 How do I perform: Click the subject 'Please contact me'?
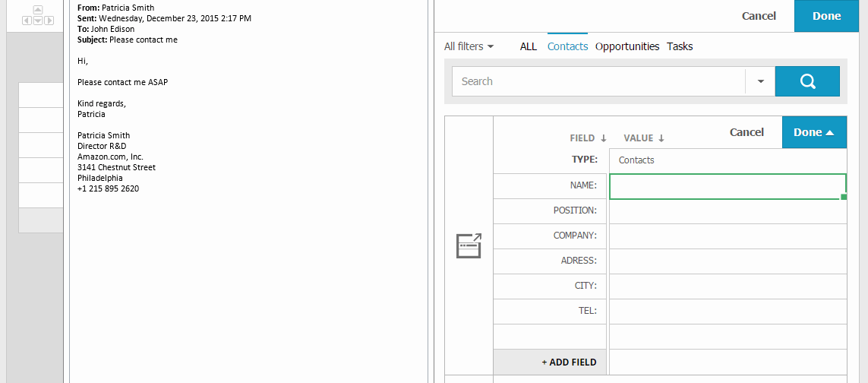coord(144,40)
